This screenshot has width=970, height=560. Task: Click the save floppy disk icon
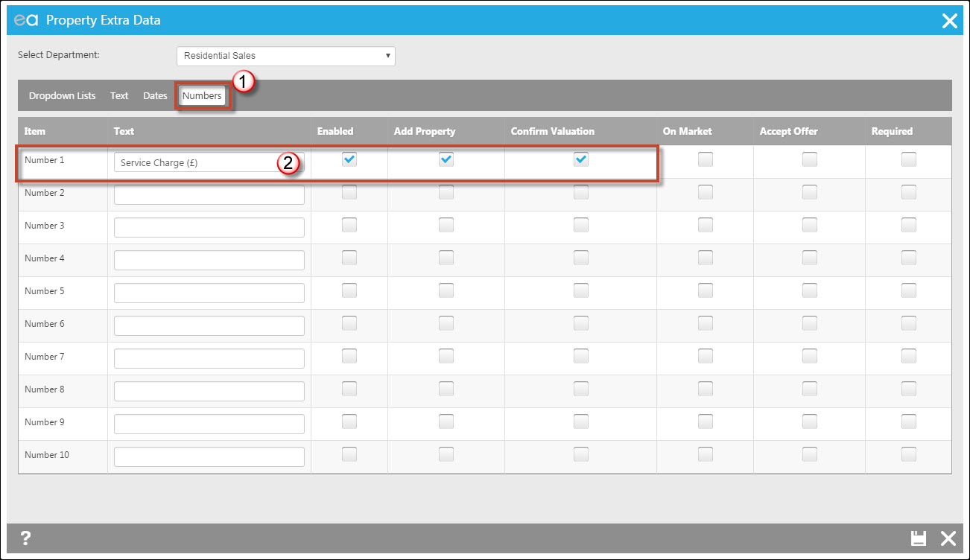919,538
